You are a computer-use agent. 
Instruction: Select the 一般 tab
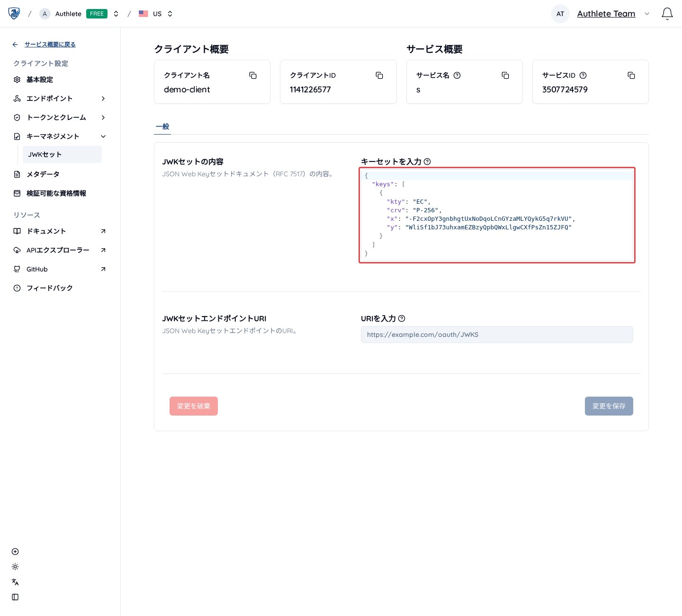pos(162,127)
